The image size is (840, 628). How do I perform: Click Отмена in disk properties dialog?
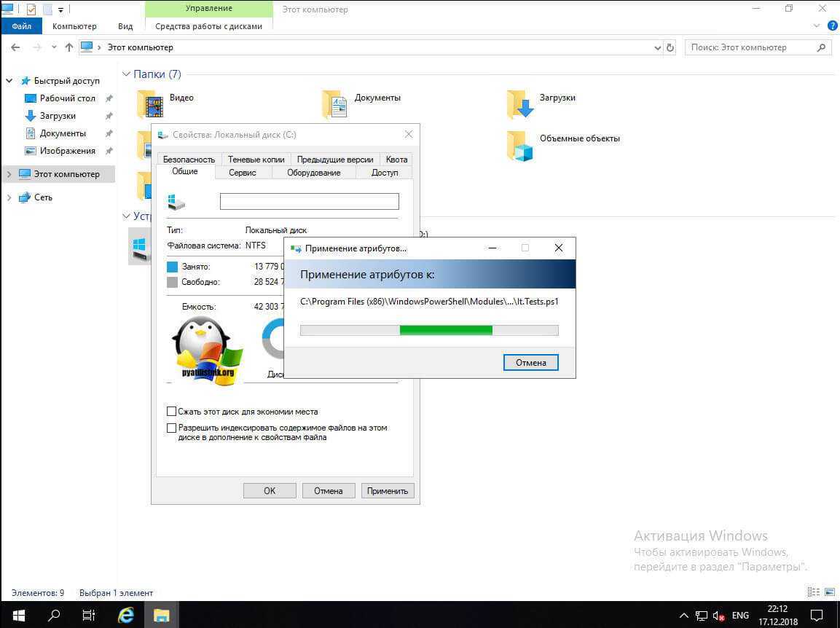(x=329, y=491)
